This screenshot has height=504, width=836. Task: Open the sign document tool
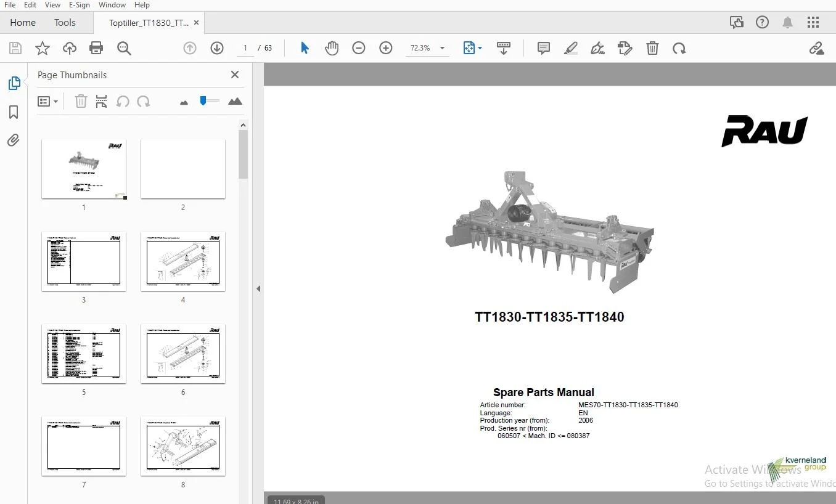(x=597, y=48)
